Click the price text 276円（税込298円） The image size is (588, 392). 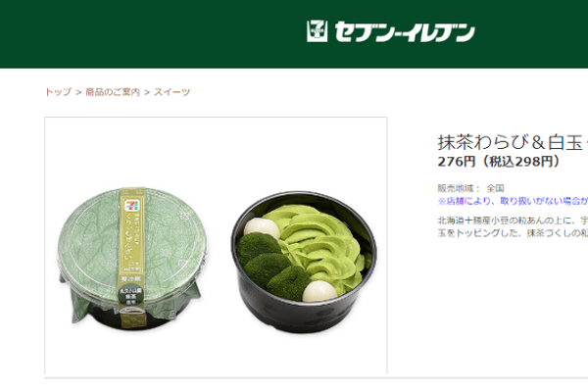(499, 162)
